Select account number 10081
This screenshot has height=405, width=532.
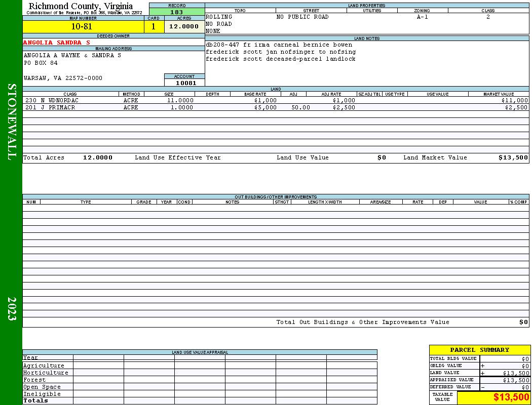tap(185, 83)
